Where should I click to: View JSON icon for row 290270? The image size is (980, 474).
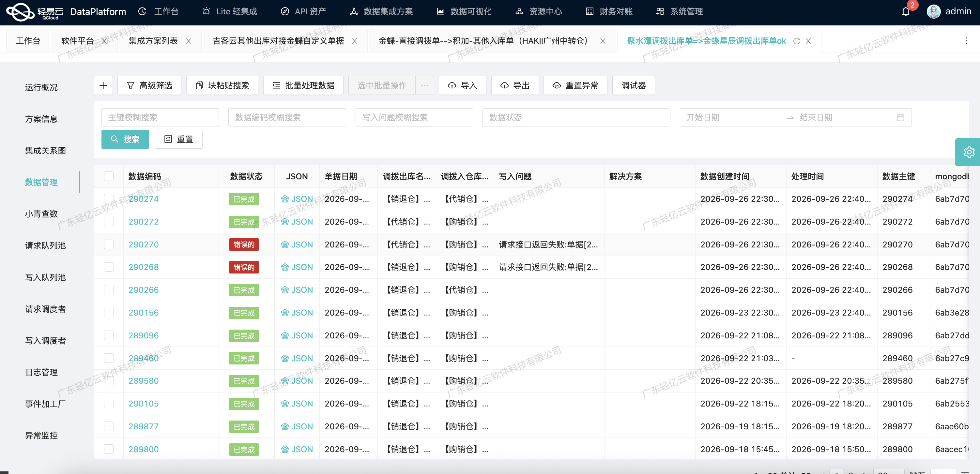[x=285, y=244]
